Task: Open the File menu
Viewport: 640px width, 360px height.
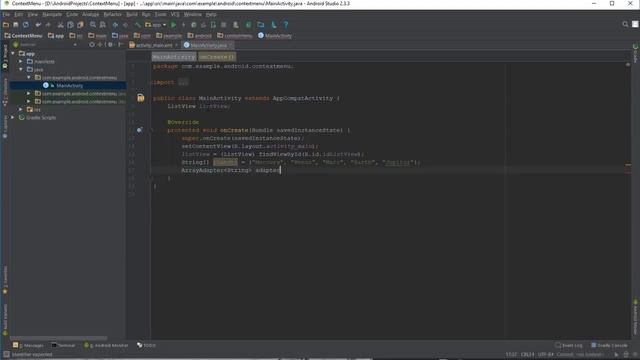Action: tap(6, 14)
